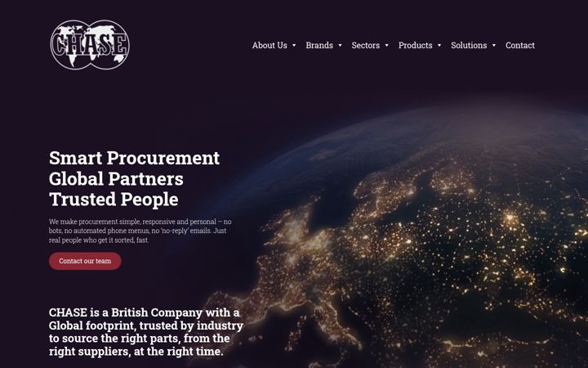Click the 'Global Partners' headline line

click(x=116, y=179)
